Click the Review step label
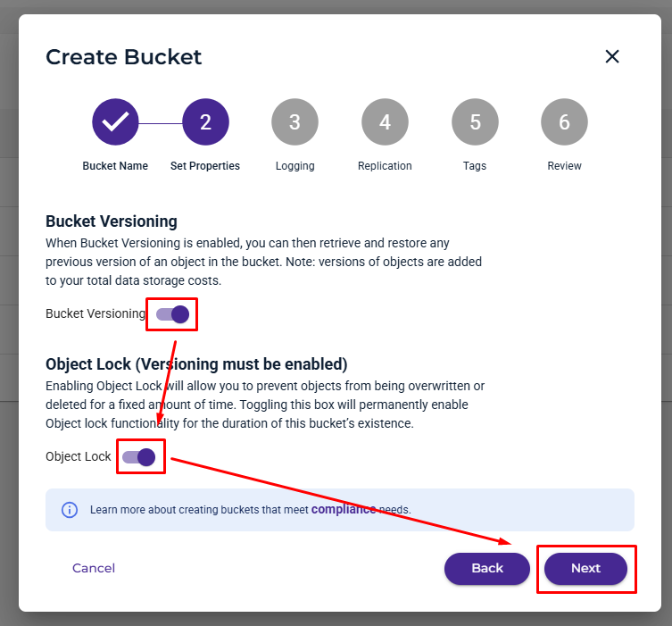672x626 pixels. point(564,166)
